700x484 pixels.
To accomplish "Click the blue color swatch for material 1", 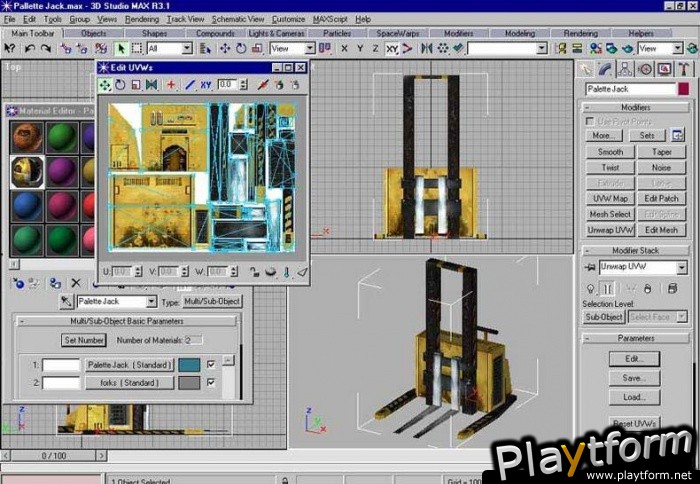I will pyautogui.click(x=189, y=365).
